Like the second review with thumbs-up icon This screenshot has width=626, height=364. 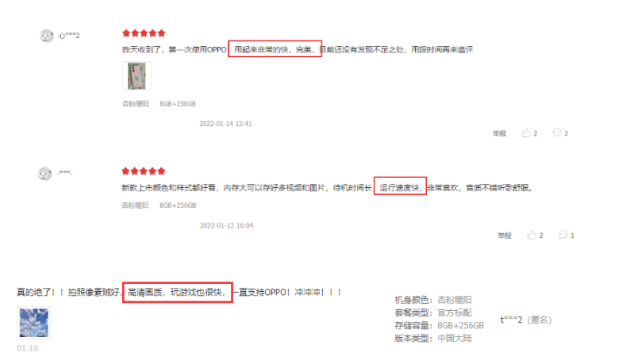click(532, 235)
